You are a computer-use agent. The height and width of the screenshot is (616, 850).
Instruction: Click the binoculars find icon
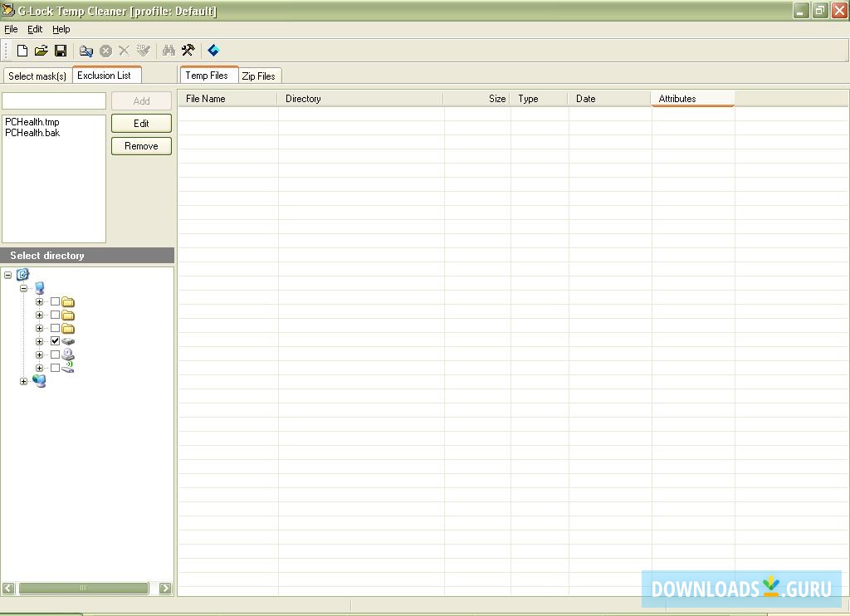pyautogui.click(x=169, y=51)
